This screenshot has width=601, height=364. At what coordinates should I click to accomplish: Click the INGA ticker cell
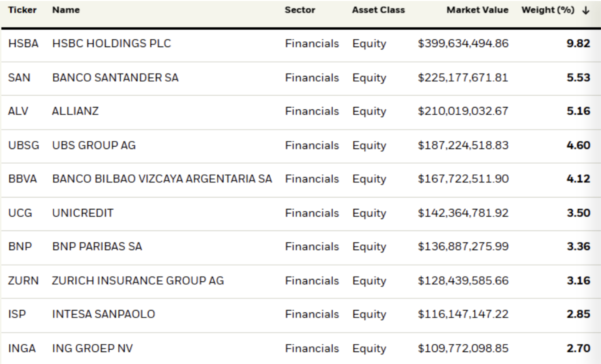click(19, 348)
